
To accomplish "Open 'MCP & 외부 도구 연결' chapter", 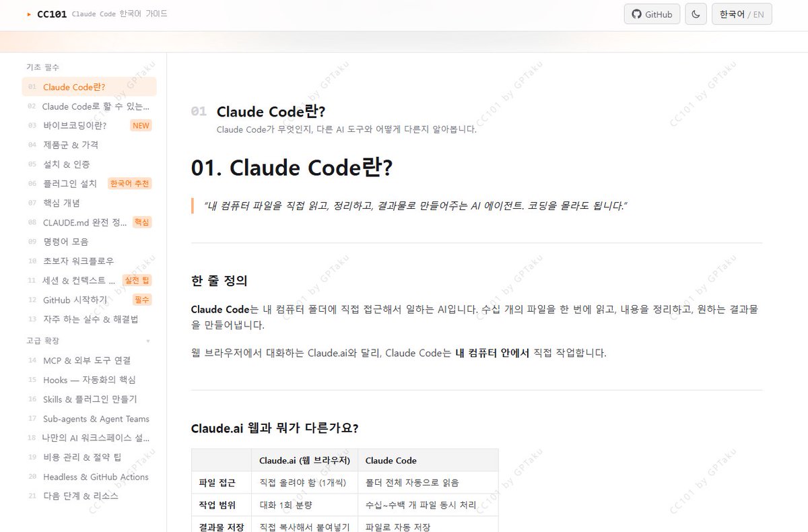I will [89, 360].
